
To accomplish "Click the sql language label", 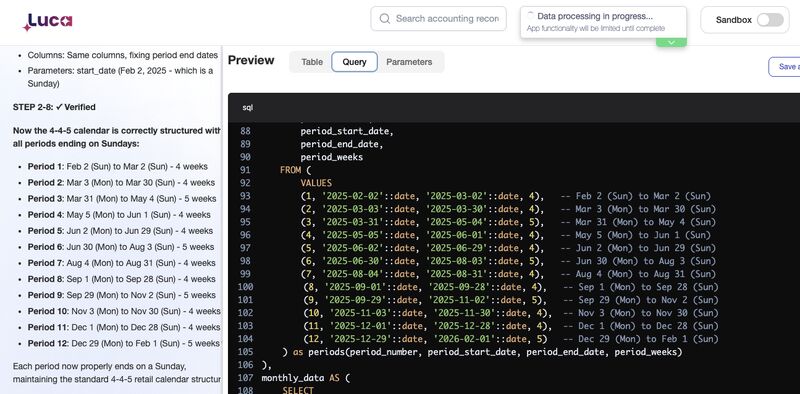I will point(247,108).
